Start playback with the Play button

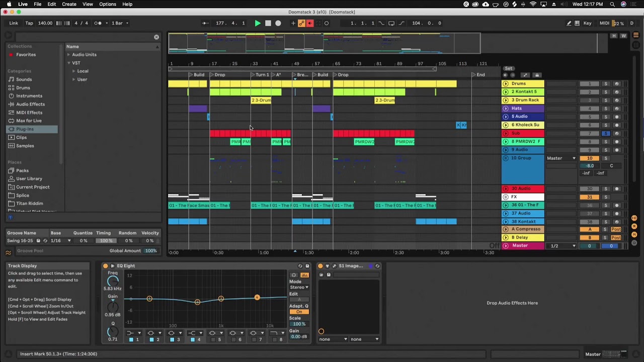pyautogui.click(x=258, y=23)
